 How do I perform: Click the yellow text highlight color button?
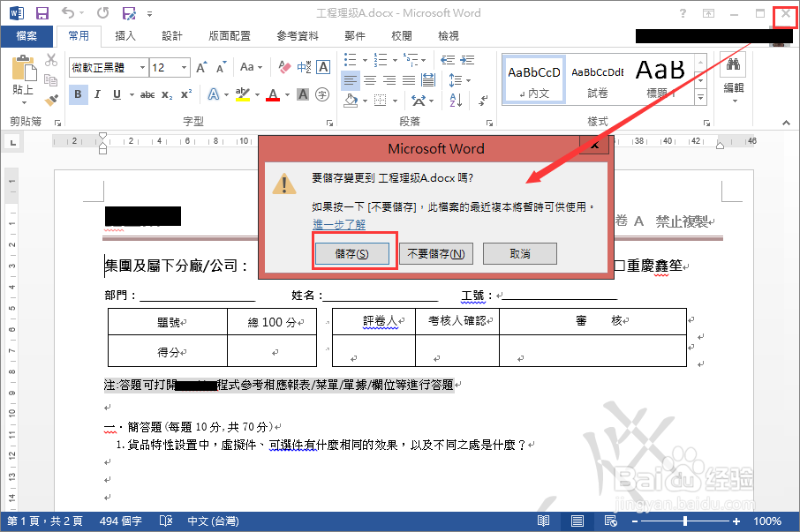coord(243,94)
